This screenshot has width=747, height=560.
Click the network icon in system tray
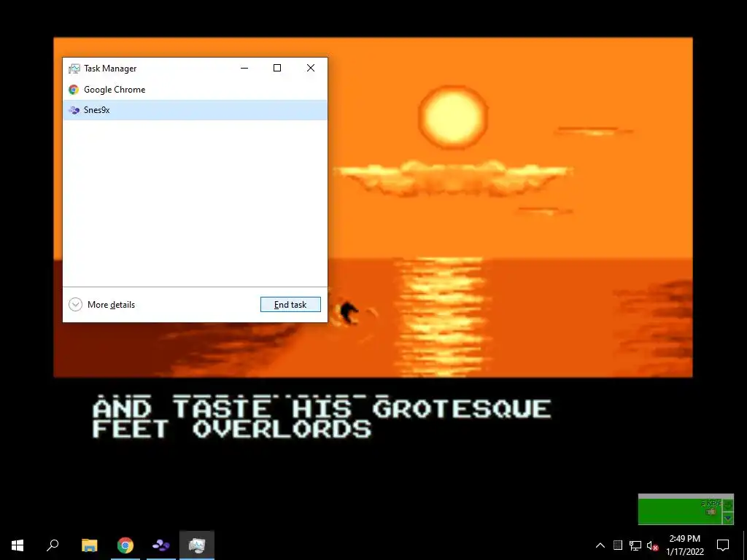635,545
